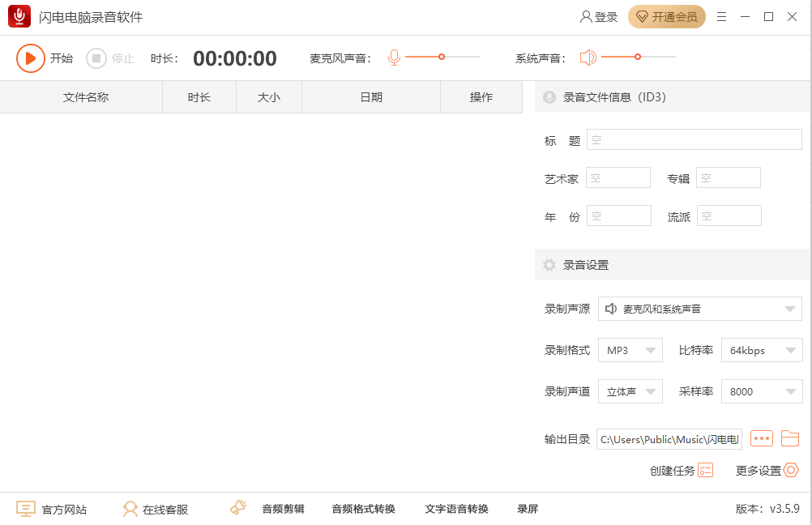Start recording with the 开始 play button
Screen dimensions: 812x525
(31, 57)
